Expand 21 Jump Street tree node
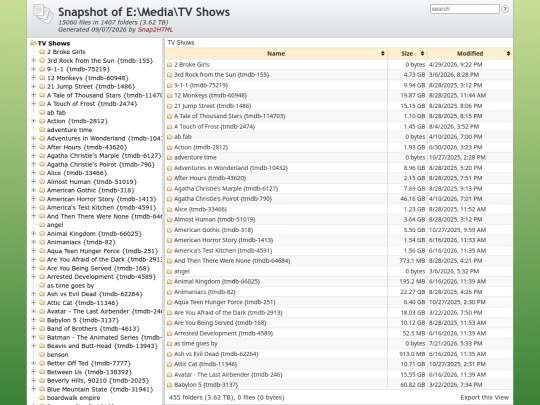The image size is (540, 405). click(x=34, y=86)
